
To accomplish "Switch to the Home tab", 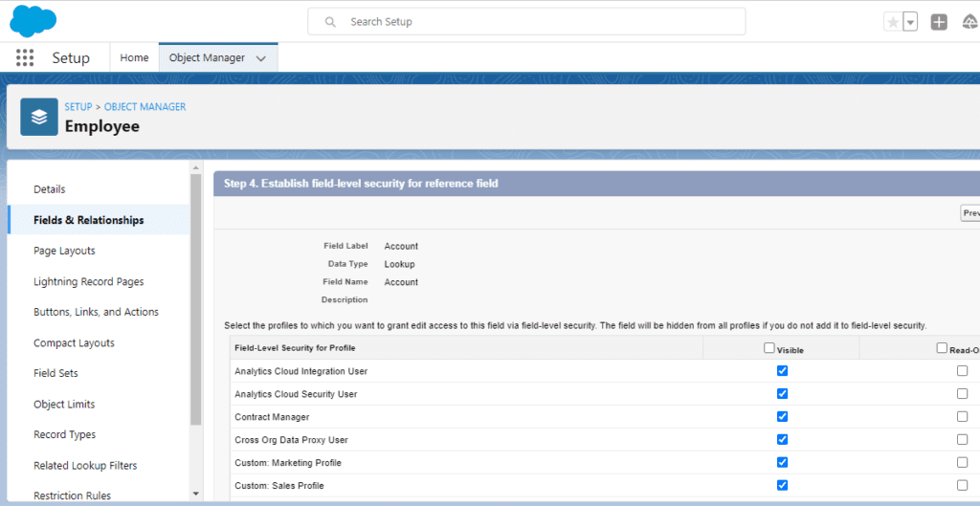I will (x=134, y=57).
